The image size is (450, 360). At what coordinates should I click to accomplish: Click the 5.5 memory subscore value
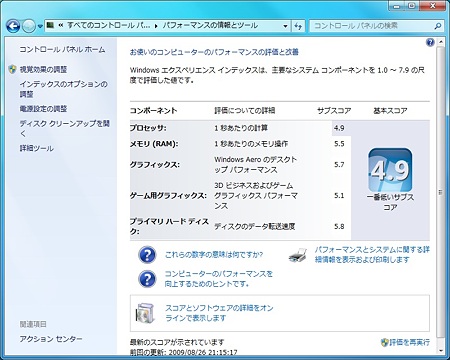click(339, 144)
